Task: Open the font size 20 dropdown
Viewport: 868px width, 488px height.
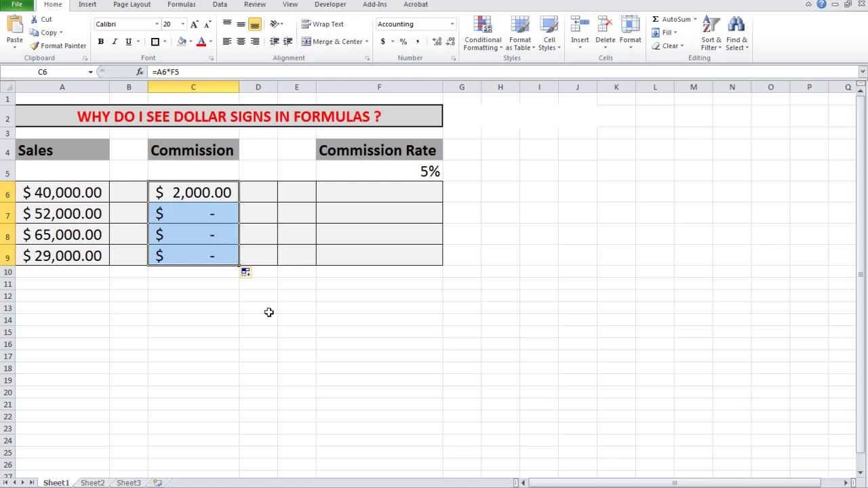Action: click(182, 24)
